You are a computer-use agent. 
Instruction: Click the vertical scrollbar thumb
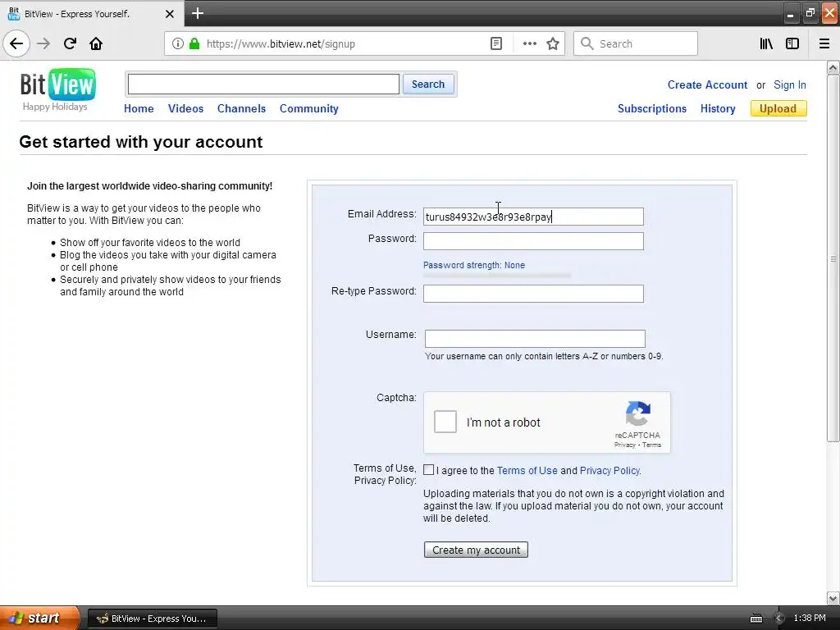click(x=833, y=258)
